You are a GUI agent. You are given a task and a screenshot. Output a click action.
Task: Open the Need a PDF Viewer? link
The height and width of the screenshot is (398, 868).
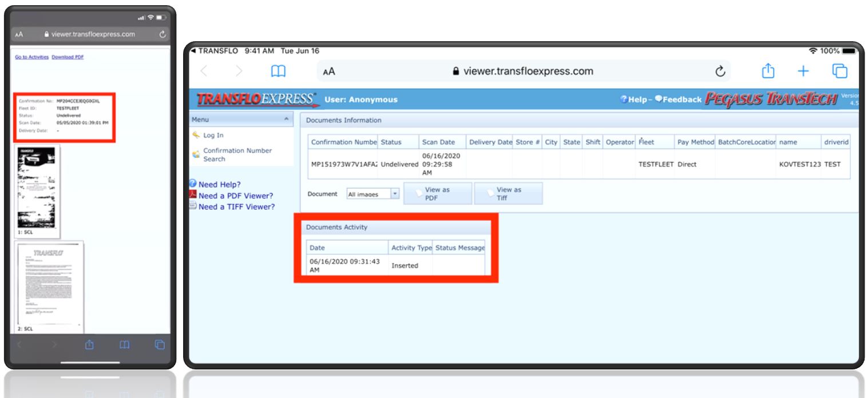click(236, 196)
